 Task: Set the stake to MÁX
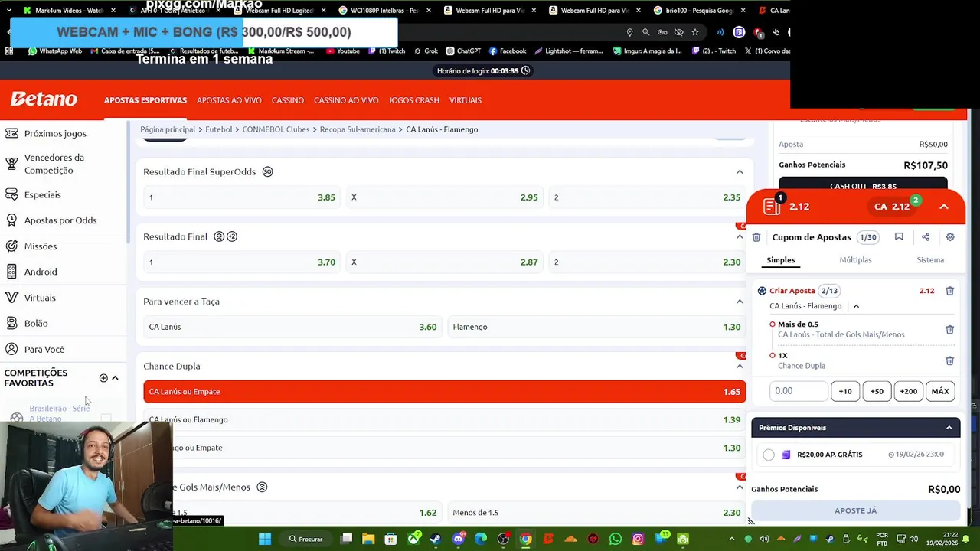coord(940,391)
